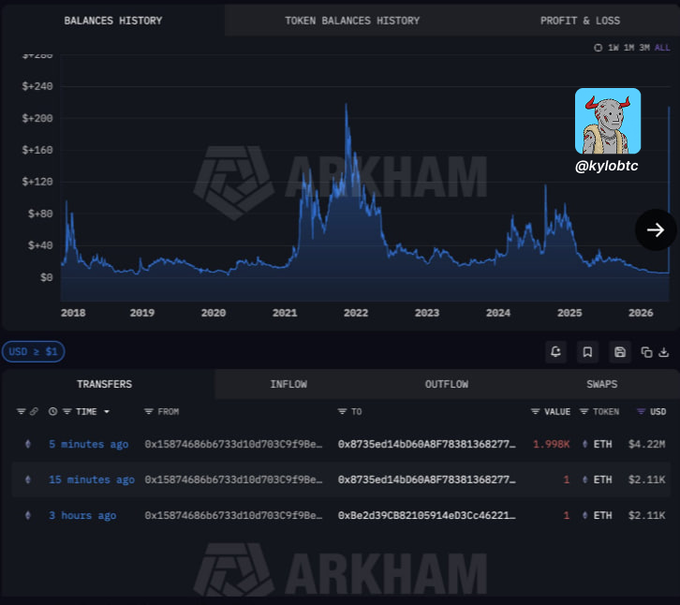
Task: Sort by the TIME column header
Action: pyautogui.click(x=86, y=411)
